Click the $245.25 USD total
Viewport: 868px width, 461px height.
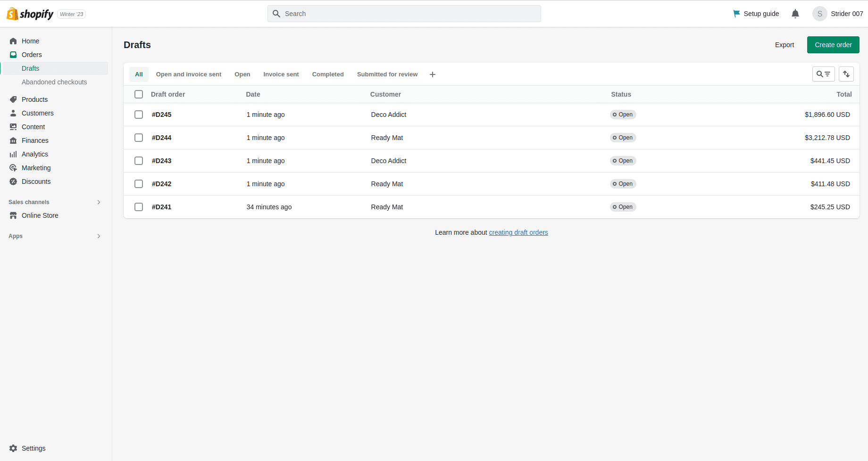(830, 207)
